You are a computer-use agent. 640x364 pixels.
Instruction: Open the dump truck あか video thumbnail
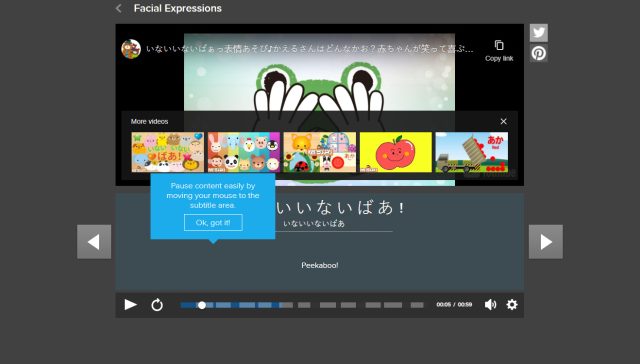click(x=471, y=152)
